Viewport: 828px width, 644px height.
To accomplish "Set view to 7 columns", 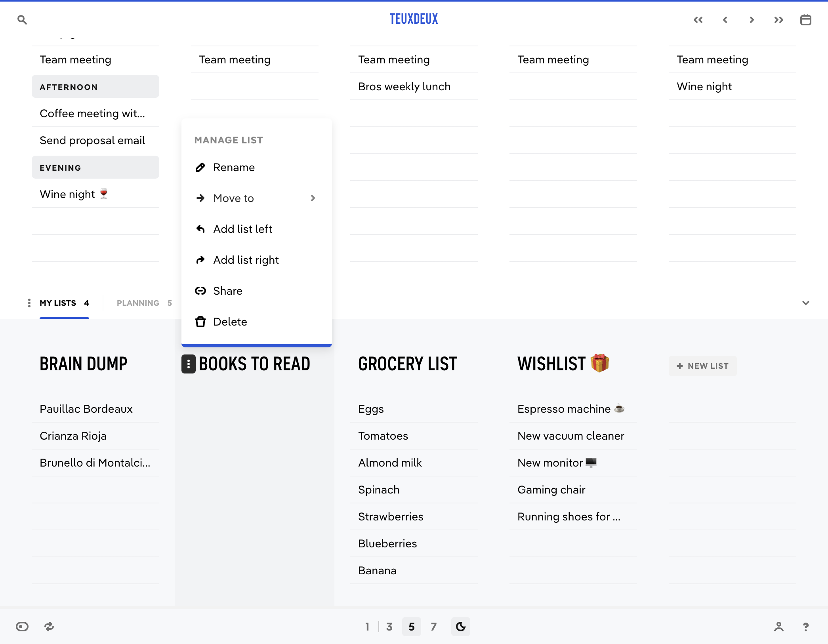I will pos(434,627).
